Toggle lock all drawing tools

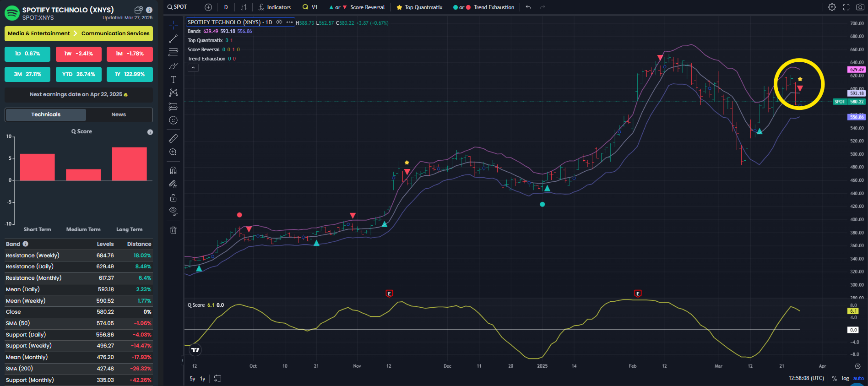click(173, 198)
